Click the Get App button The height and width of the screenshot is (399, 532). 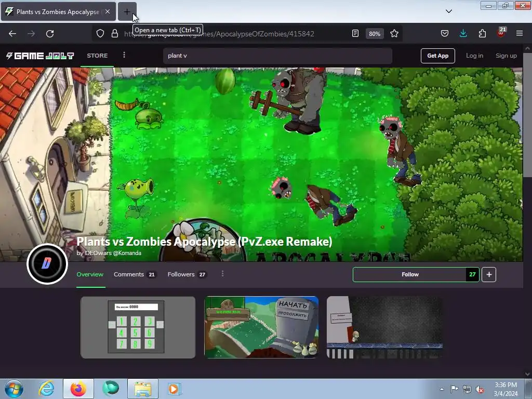[437, 56]
